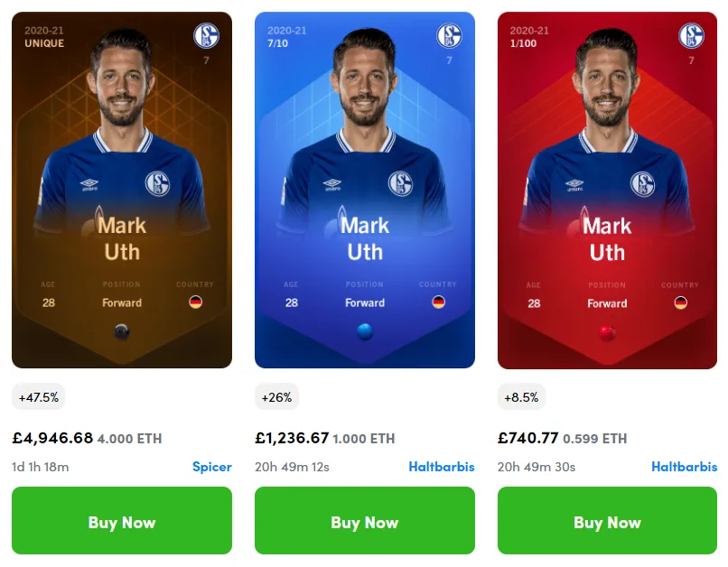728x567 pixels.
Task: Click Schalke 04 crest on Unique card
Action: coord(206,36)
